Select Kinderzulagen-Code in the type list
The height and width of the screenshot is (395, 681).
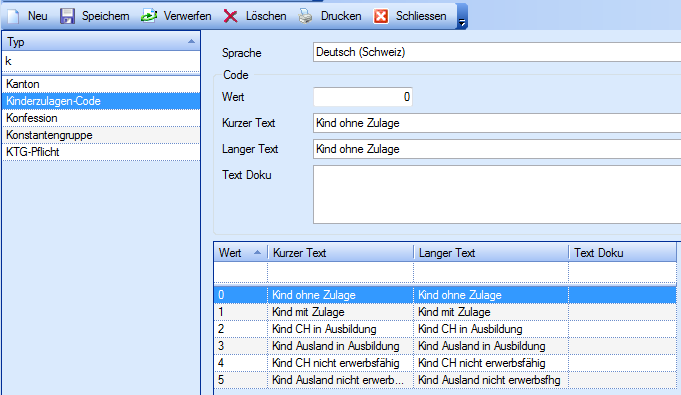(101, 101)
